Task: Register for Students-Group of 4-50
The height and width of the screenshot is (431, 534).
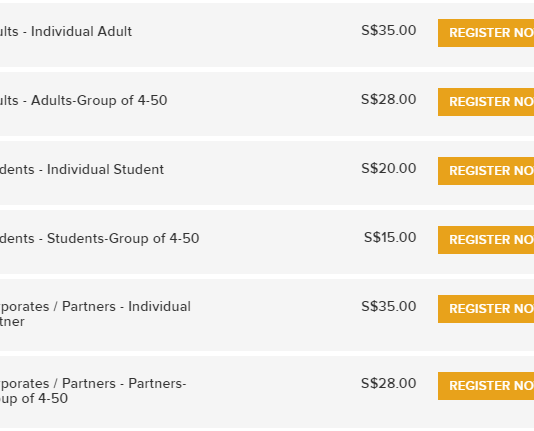Action: pyautogui.click(x=486, y=240)
